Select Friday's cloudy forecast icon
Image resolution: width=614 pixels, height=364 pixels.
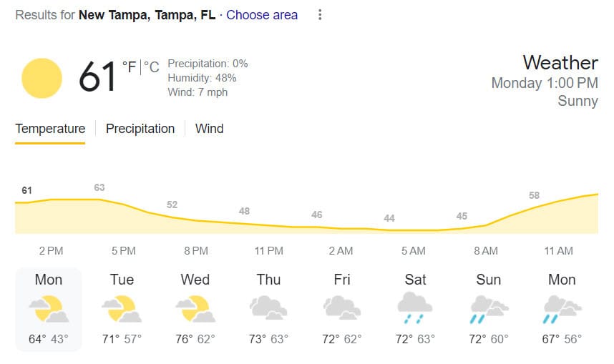tap(342, 308)
